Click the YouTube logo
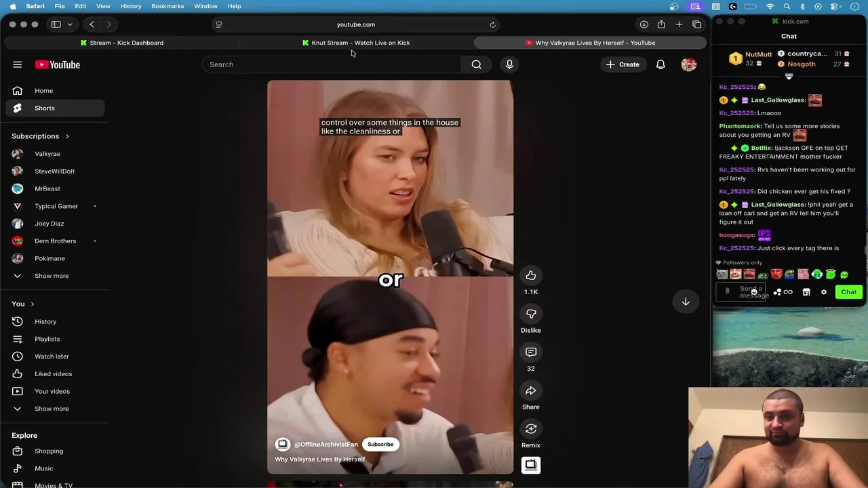Image resolution: width=868 pixels, height=488 pixels. click(58, 64)
